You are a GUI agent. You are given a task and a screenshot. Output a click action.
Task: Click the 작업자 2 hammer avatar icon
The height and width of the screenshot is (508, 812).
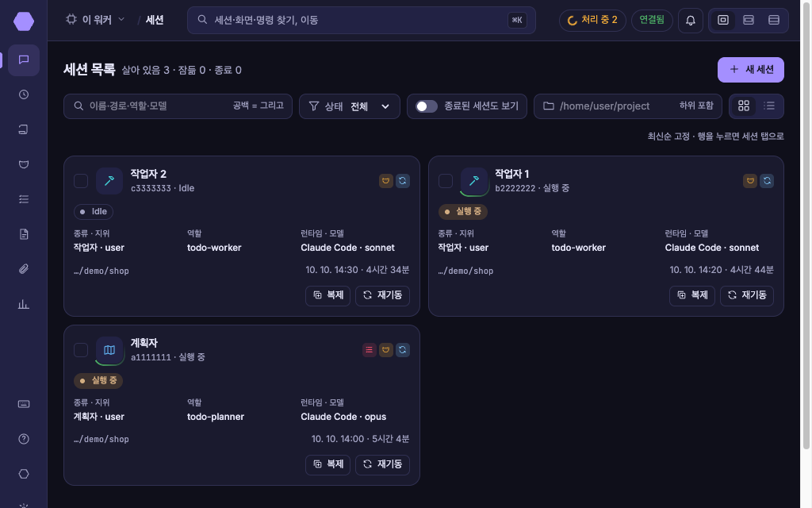pyautogui.click(x=109, y=181)
